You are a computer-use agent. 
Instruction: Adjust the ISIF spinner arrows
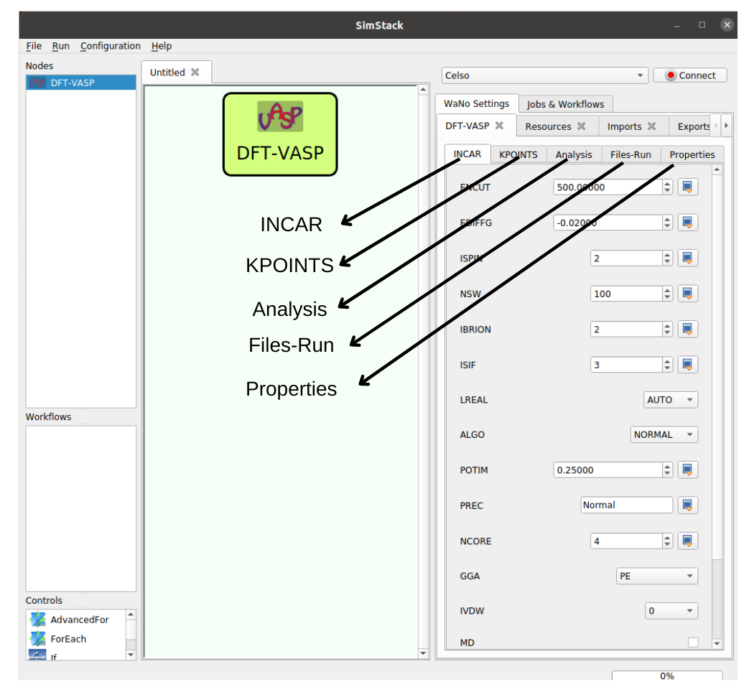[x=667, y=365]
